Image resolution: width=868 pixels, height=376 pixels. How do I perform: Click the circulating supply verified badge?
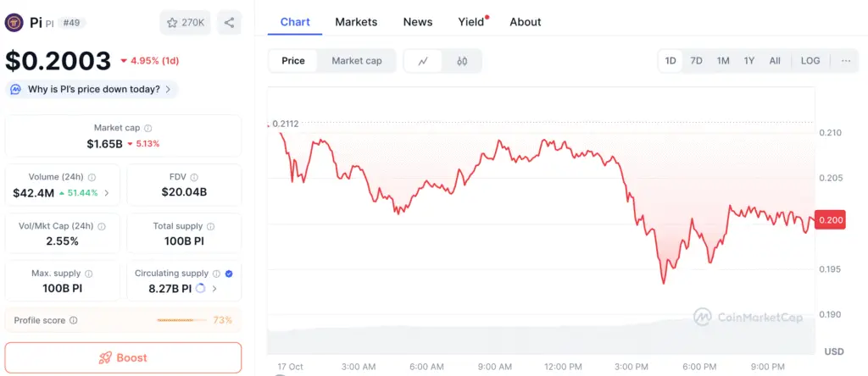230,274
